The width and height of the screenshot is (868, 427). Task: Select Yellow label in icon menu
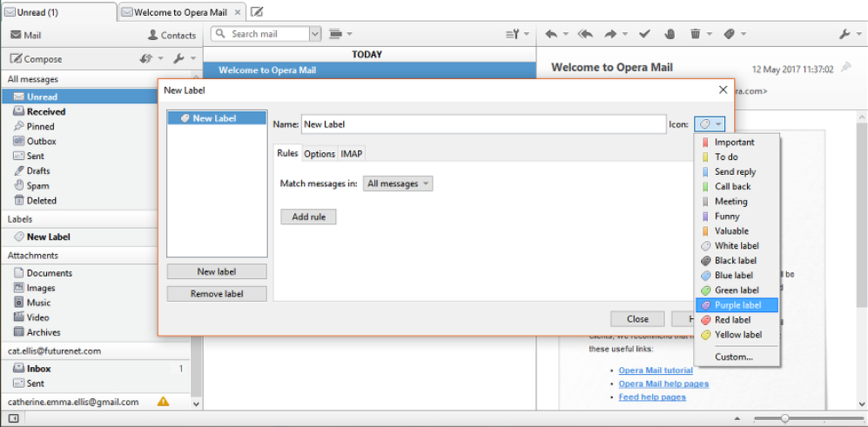[737, 335]
